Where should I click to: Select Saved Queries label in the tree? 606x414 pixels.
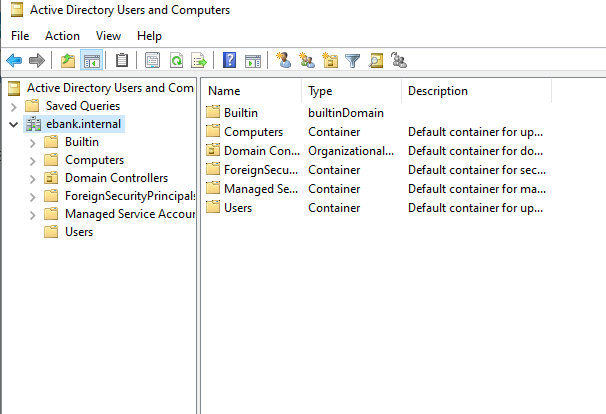point(83,106)
